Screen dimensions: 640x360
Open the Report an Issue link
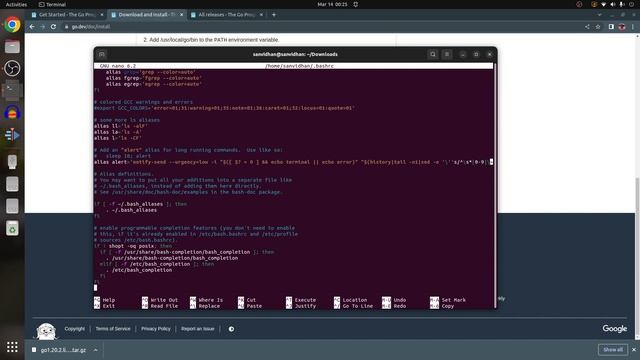click(198, 329)
